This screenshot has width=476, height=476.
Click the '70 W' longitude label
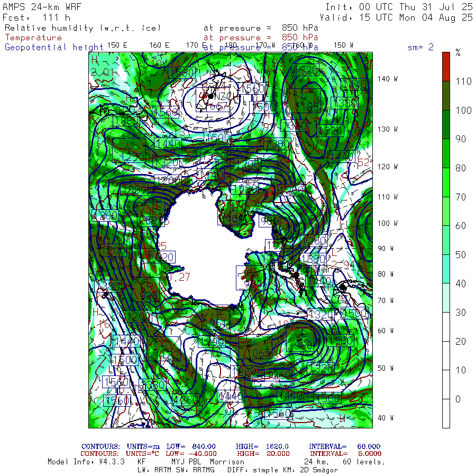[386, 300]
